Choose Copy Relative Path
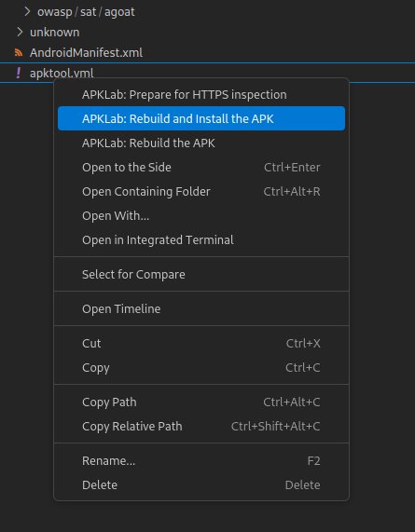This screenshot has height=532, width=415. [201, 426]
